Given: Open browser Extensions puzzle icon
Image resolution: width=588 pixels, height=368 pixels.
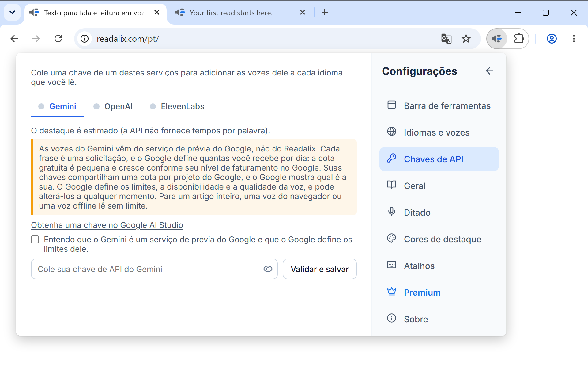Looking at the screenshot, I should click(x=519, y=39).
